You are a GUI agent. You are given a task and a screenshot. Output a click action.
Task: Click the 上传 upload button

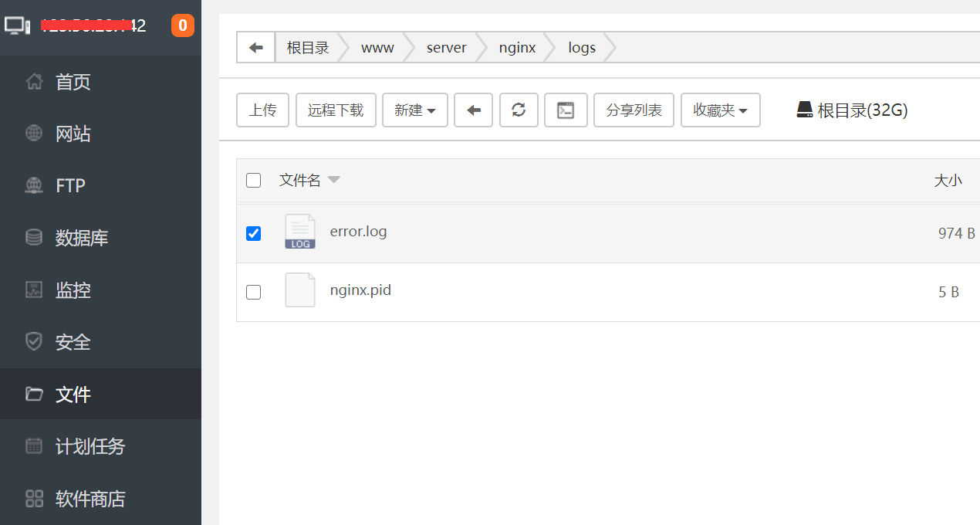[262, 110]
